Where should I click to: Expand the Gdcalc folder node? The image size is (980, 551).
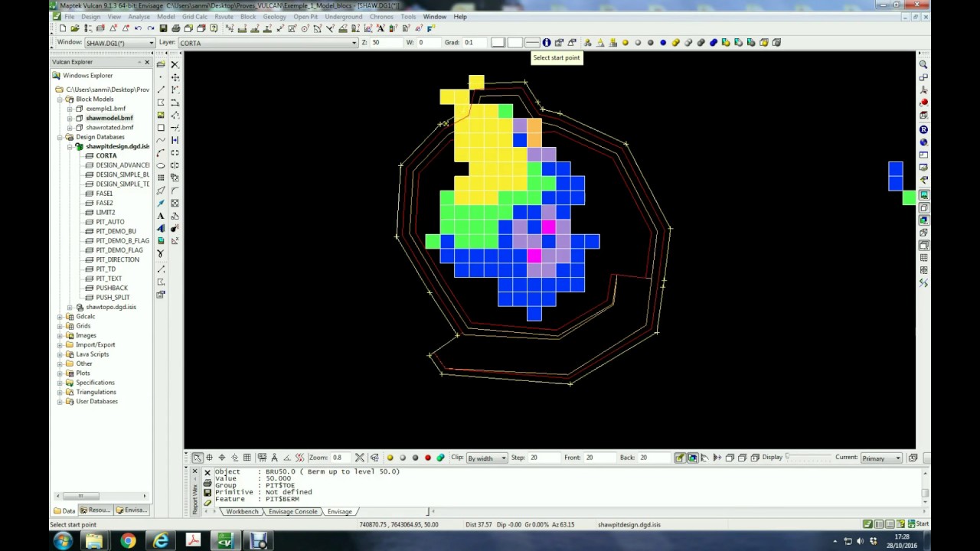coord(60,317)
